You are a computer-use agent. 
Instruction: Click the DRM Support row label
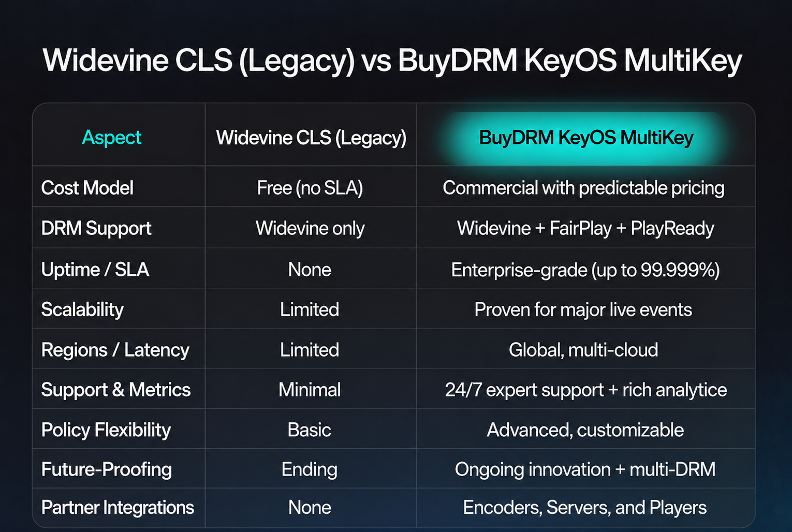coord(96,228)
